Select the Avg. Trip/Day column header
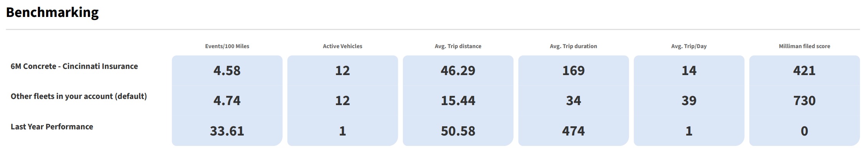The image size is (868, 154). click(x=689, y=46)
